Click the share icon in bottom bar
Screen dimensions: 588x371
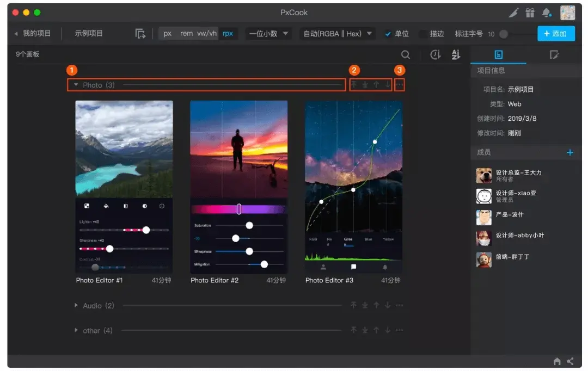click(570, 361)
